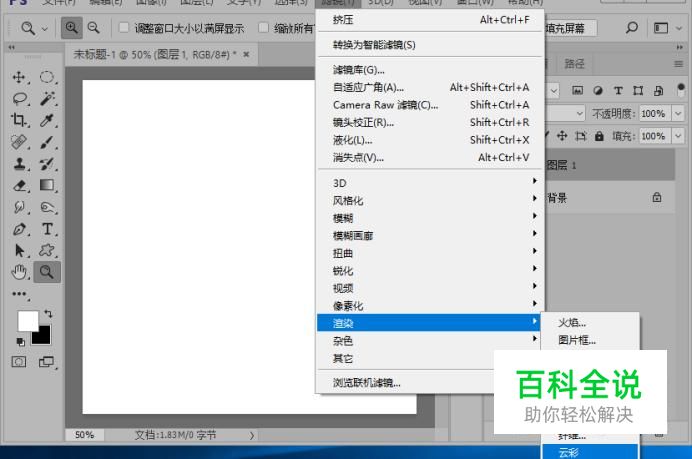The image size is (692, 459).
Task: Toggle layer filter on/off switch
Action: 681,90
